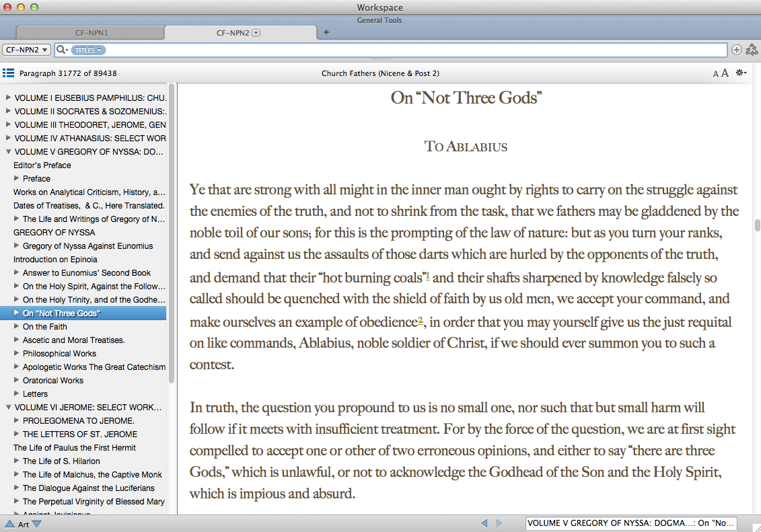
Task: Switch to the CF-NPN1 tab
Action: [x=92, y=33]
